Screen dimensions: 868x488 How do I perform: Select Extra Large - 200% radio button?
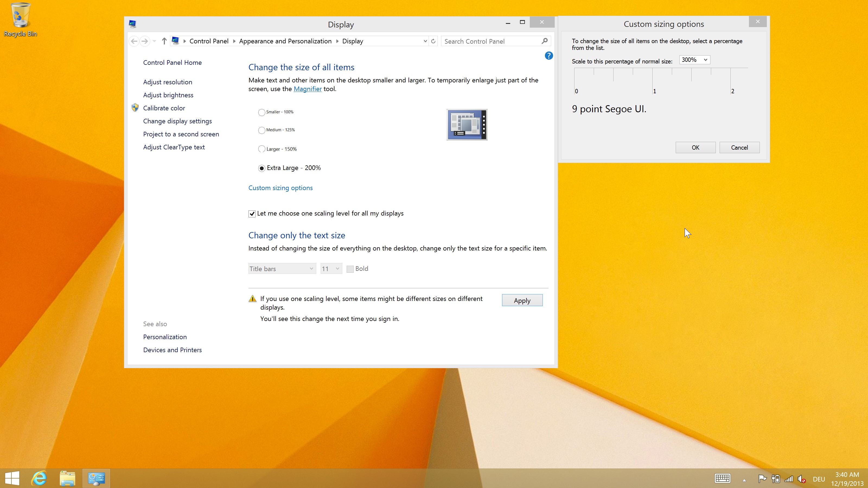coord(261,168)
